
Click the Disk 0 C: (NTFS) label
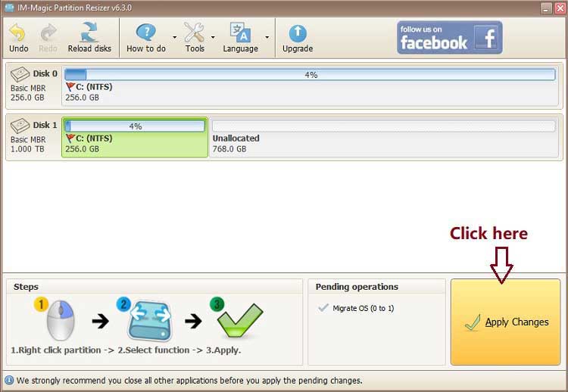(94, 87)
